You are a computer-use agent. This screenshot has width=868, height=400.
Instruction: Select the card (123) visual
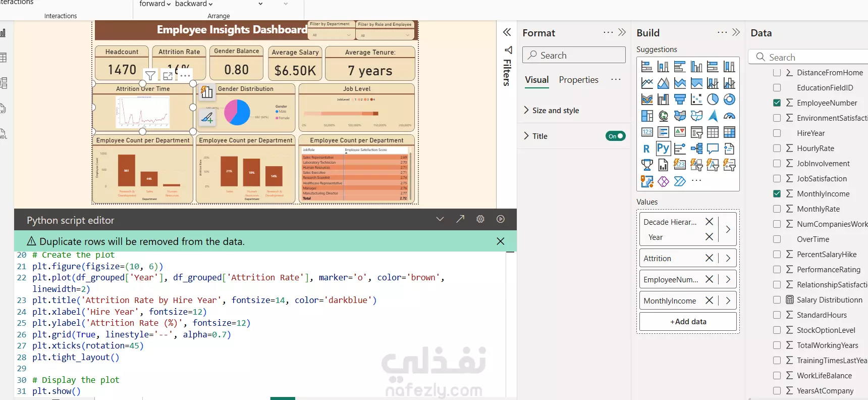pyautogui.click(x=647, y=132)
